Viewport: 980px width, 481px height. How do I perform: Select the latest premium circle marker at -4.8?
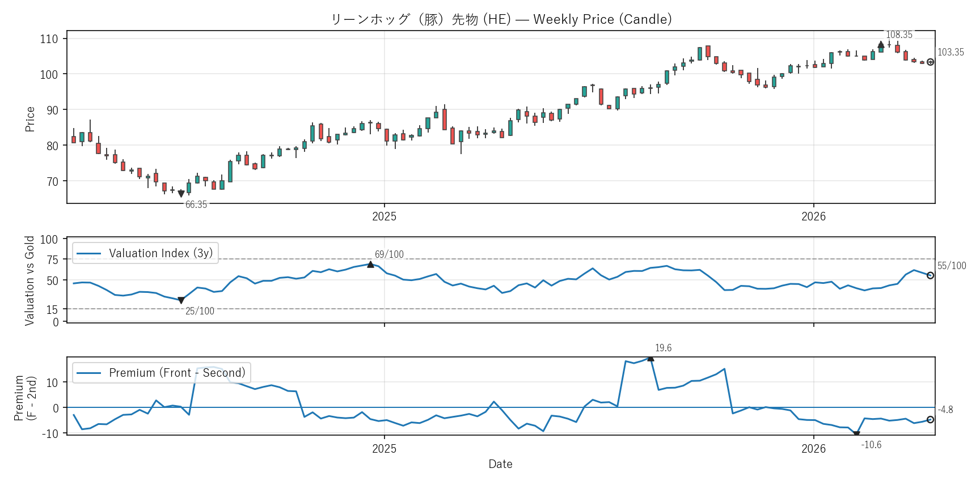click(x=930, y=420)
